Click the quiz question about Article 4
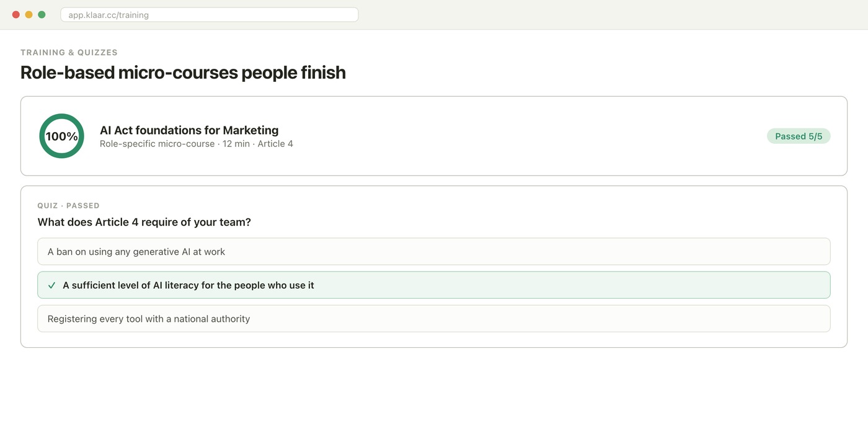Viewport: 868px width, 434px height. coord(144,222)
